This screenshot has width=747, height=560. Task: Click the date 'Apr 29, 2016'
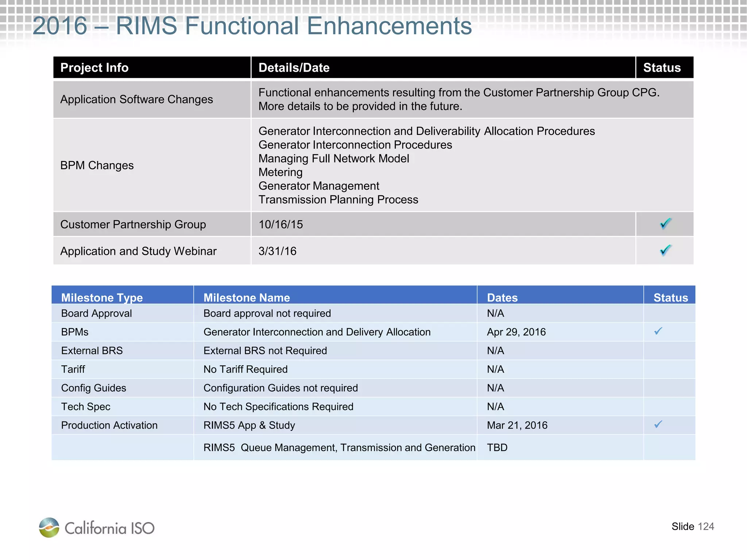point(516,332)
